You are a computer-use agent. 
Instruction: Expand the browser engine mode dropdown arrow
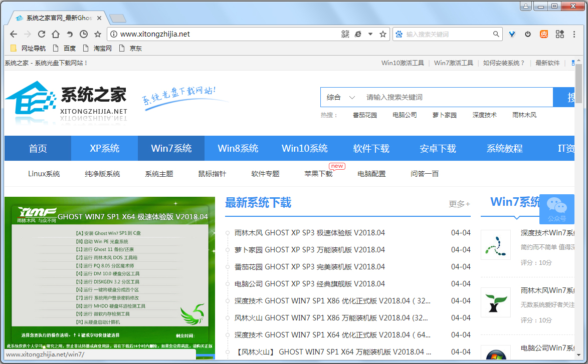tap(370, 34)
